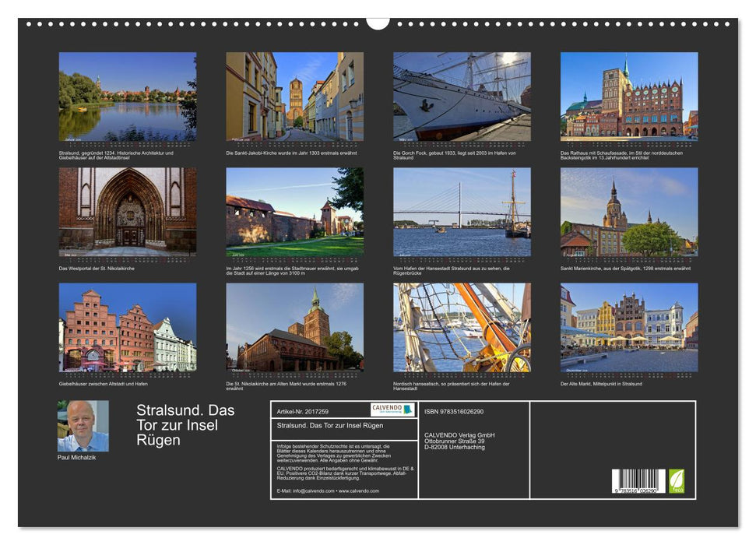This screenshot has height=545, width=756.
Task: Click the Artikel-Nr. 2017259 label
Action: pos(304,410)
